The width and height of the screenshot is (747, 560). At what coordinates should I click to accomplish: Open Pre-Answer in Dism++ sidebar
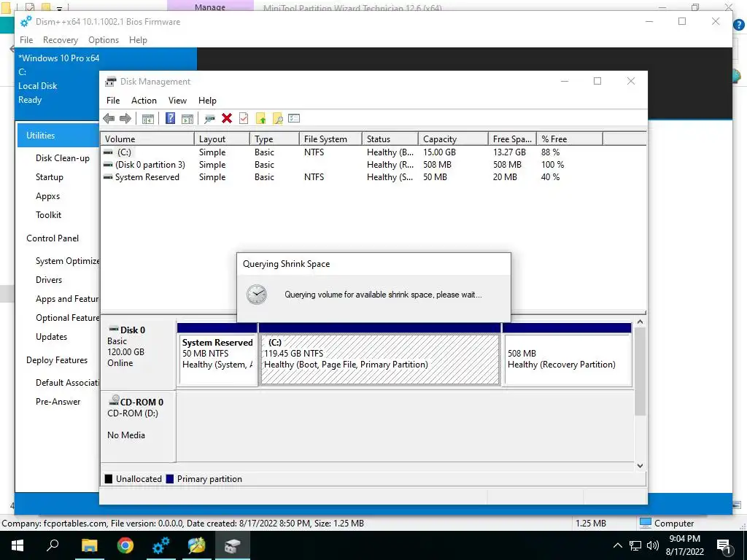(58, 402)
